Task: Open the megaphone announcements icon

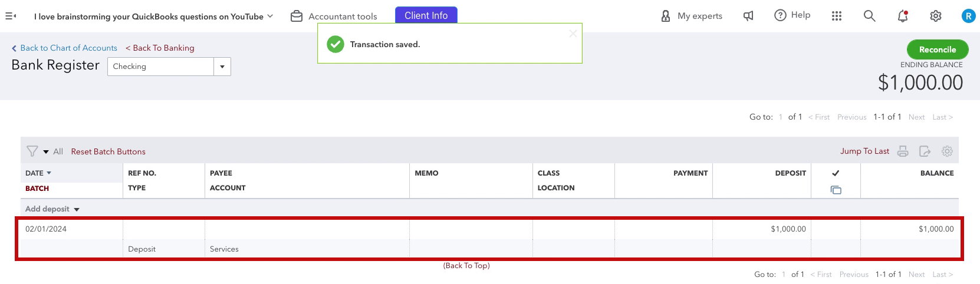Action: pos(748,16)
